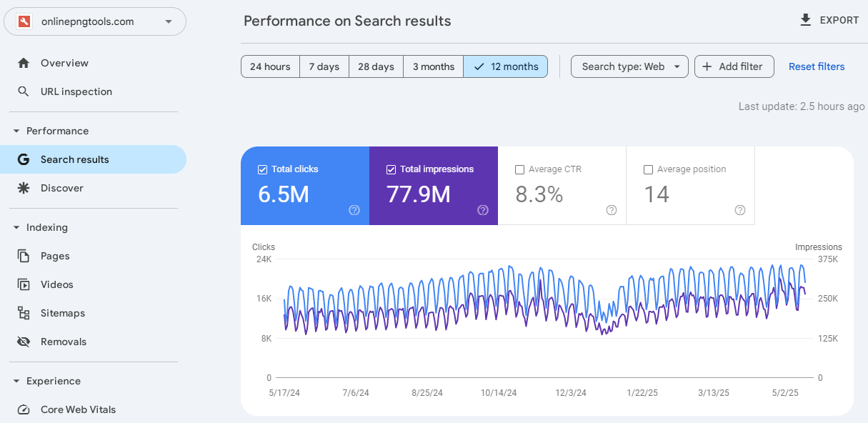Enable the Average CTR checkbox
868x423 pixels.
[x=519, y=170]
